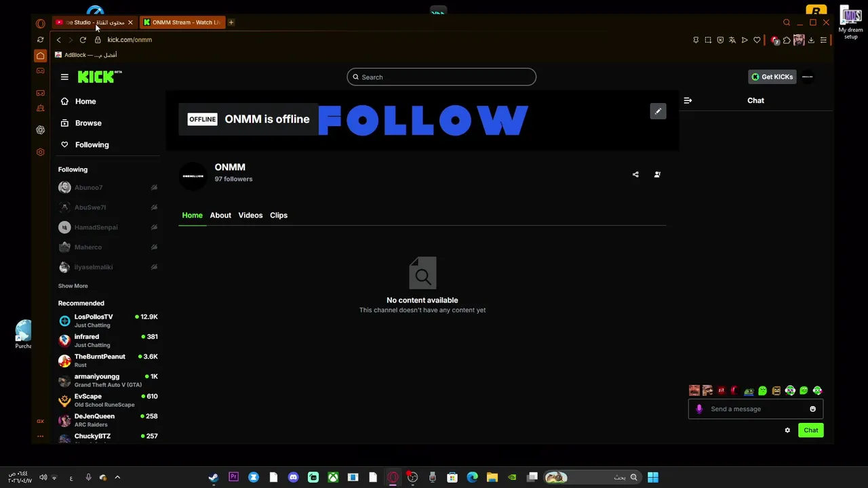Open the chat settings gear

click(787, 430)
